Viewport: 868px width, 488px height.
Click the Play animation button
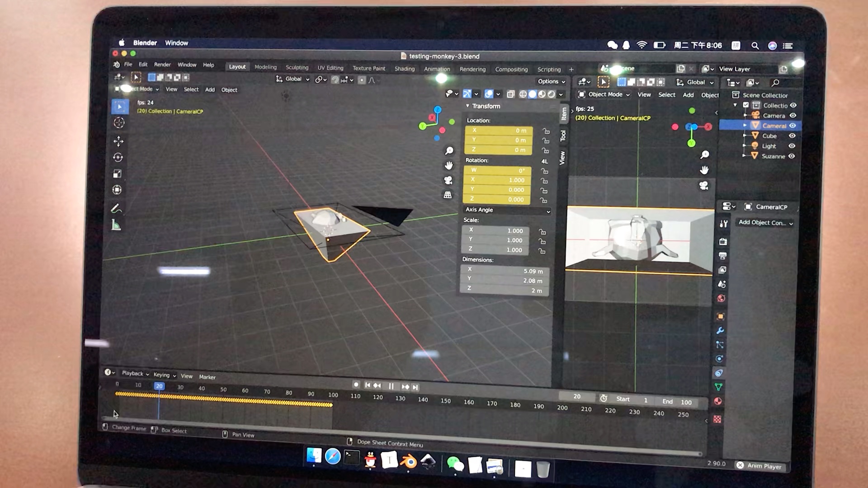point(392,386)
